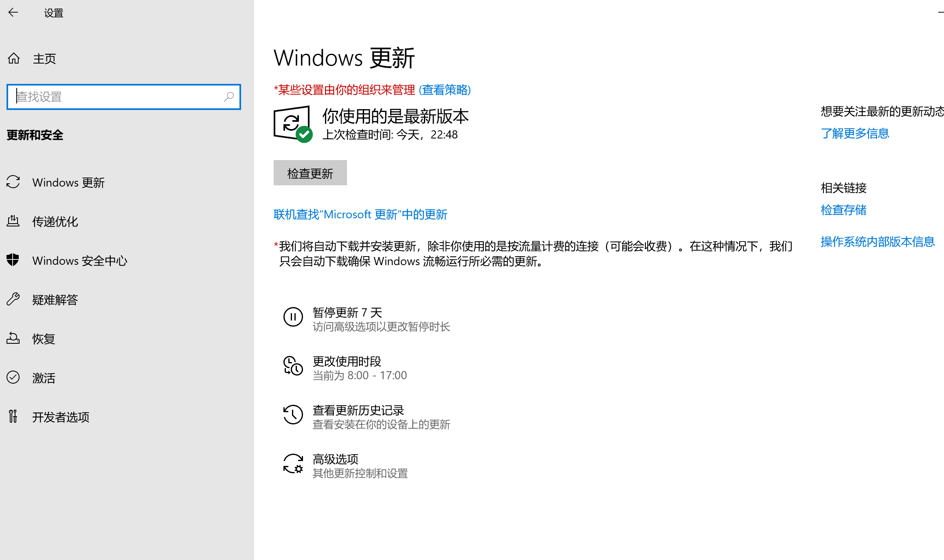This screenshot has width=944, height=560.
Task: Open 传递优化 settings page
Action: pyautogui.click(x=55, y=222)
